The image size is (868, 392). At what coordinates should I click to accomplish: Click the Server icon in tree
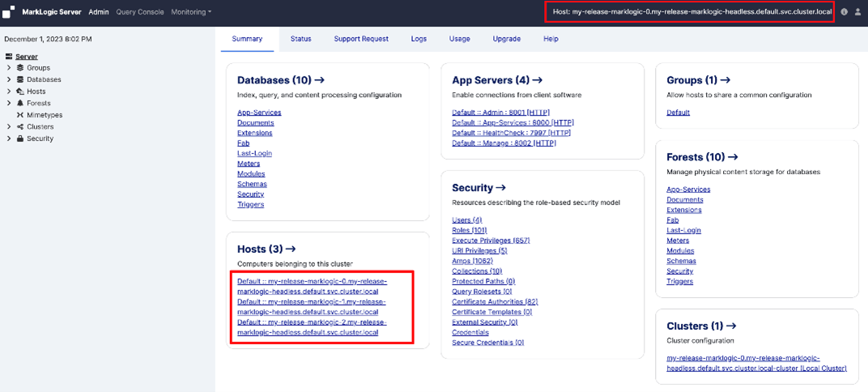(x=9, y=57)
